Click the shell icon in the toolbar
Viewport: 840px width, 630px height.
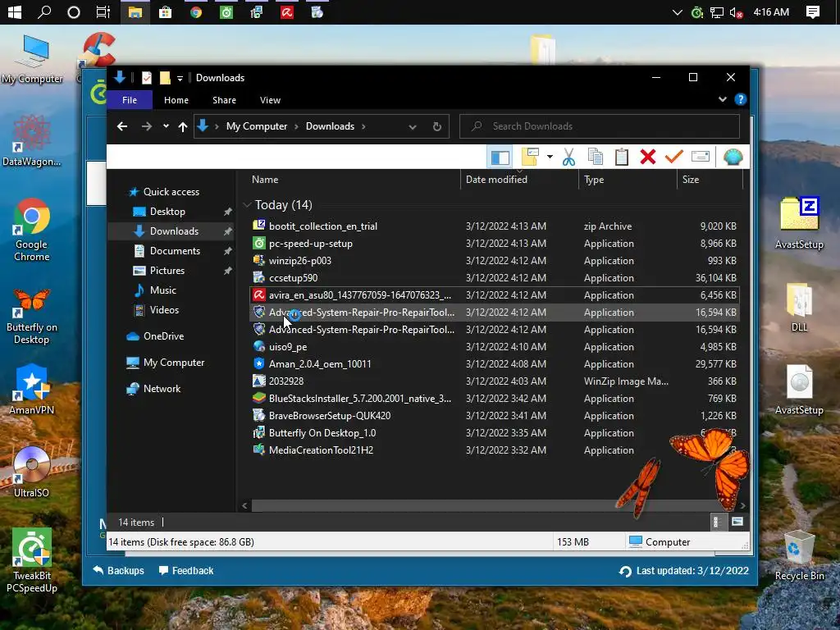733,157
